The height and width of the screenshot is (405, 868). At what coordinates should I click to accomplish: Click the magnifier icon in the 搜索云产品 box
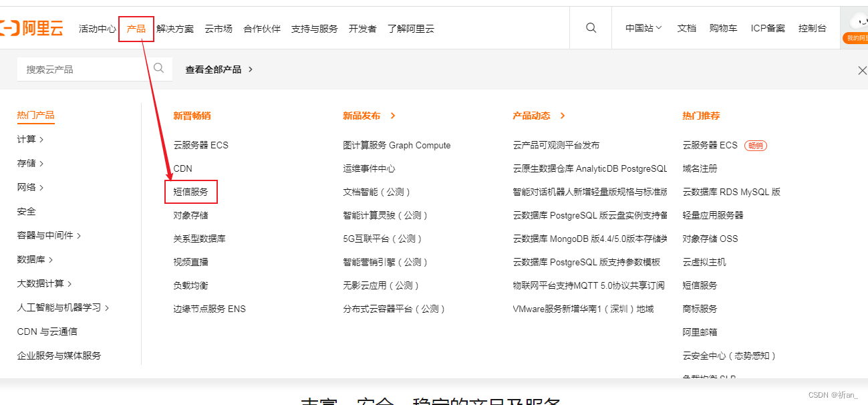tap(158, 68)
